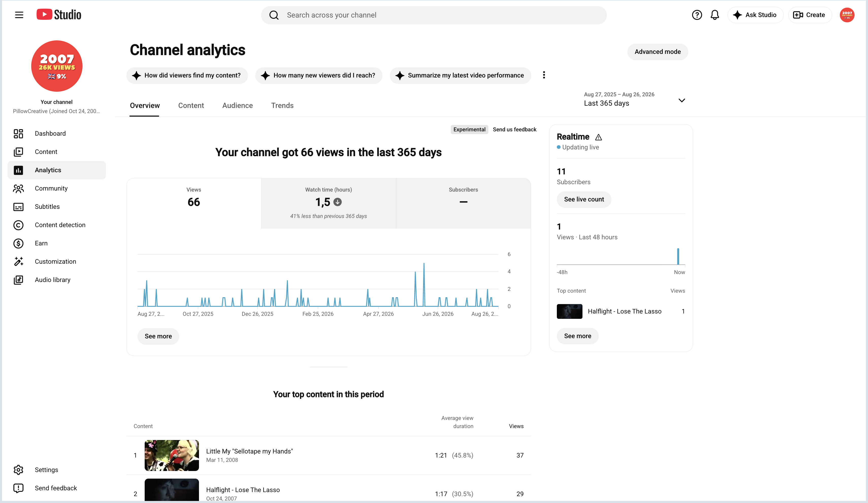Open Customization from the sidebar
868x503 pixels.
coord(57,261)
